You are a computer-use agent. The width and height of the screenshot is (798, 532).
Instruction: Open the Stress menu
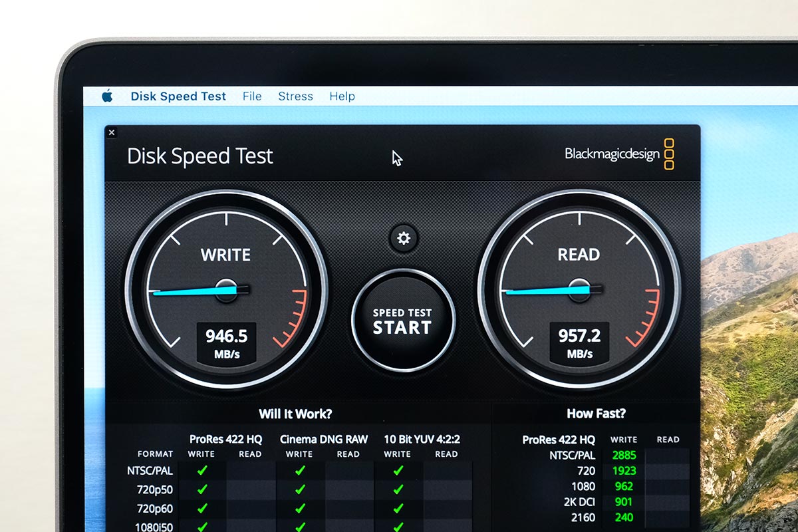click(295, 96)
